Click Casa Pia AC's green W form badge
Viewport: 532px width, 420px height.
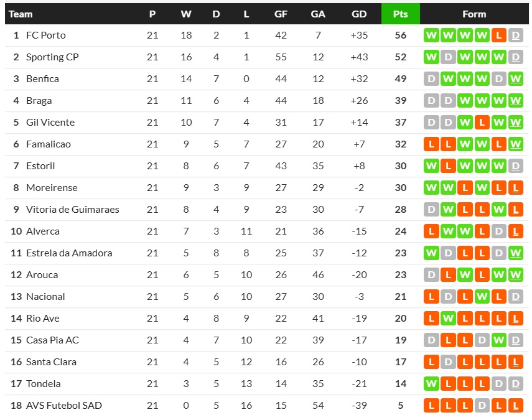point(498,340)
